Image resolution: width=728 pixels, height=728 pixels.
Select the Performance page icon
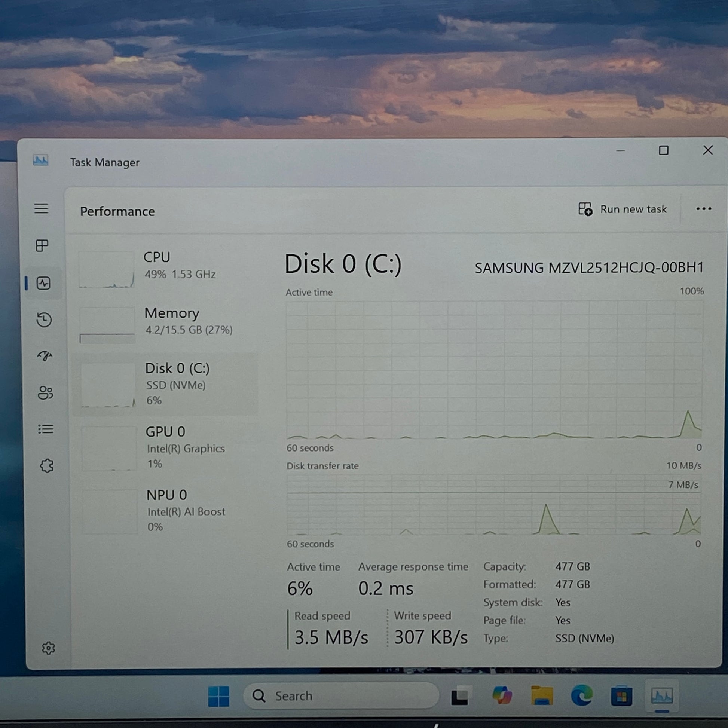click(x=43, y=283)
